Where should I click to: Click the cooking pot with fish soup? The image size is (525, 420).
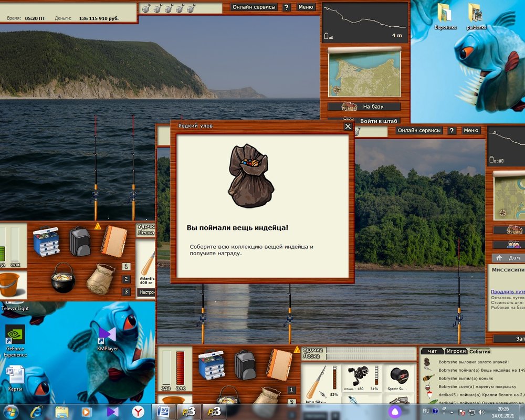click(x=63, y=277)
